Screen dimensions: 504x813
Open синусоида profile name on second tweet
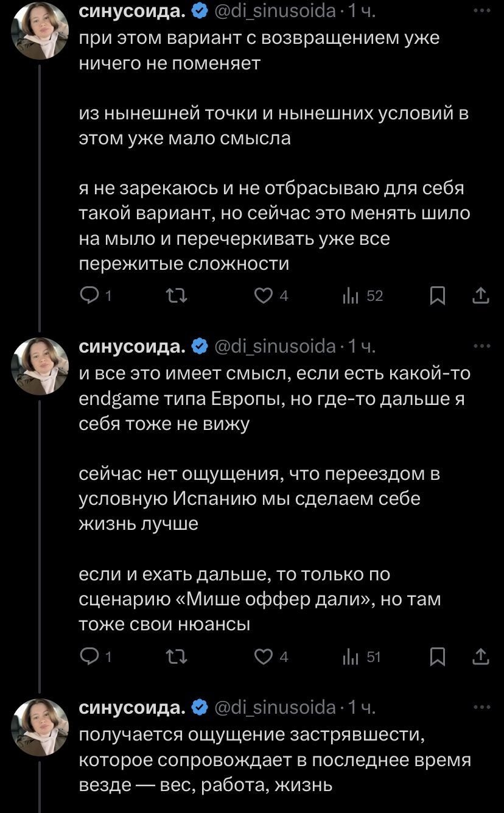coord(133,347)
